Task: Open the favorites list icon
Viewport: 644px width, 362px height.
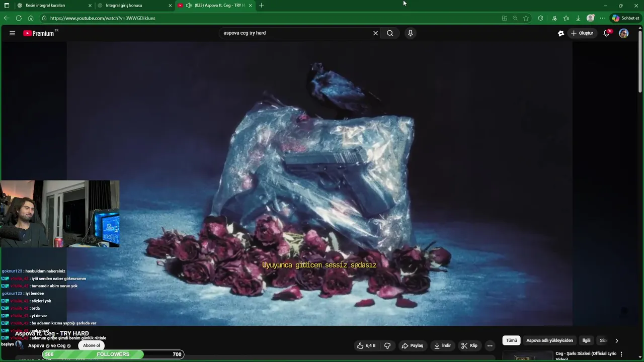Action: [x=566, y=18]
